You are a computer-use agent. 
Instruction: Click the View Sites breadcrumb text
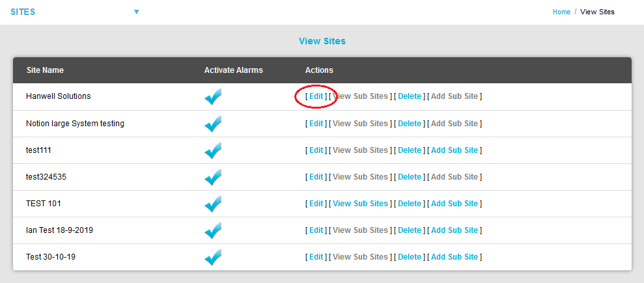[597, 12]
